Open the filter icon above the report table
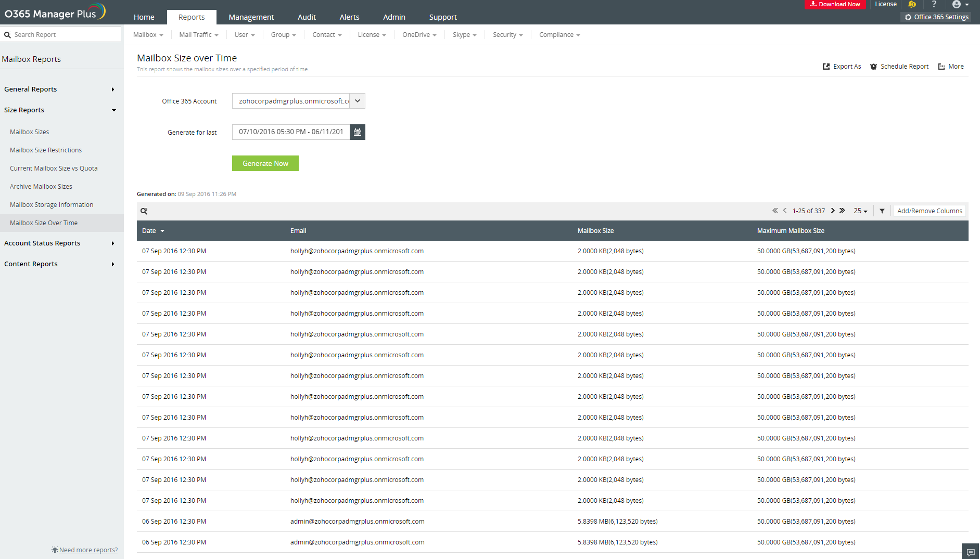Image resolution: width=980 pixels, height=559 pixels. [x=882, y=211]
